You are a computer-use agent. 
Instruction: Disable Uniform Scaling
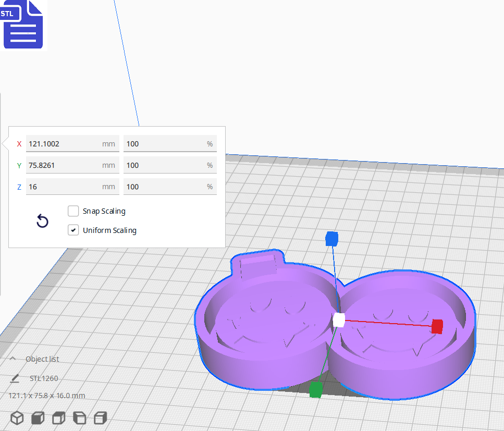click(x=73, y=230)
